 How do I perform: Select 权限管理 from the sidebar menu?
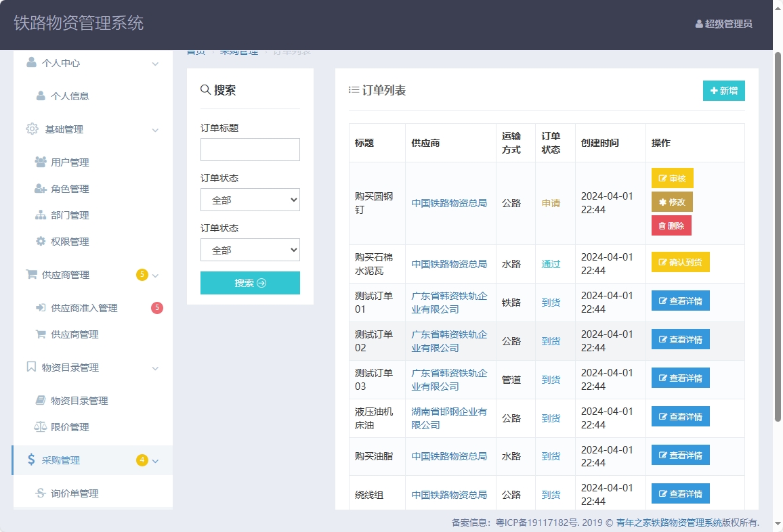(68, 241)
